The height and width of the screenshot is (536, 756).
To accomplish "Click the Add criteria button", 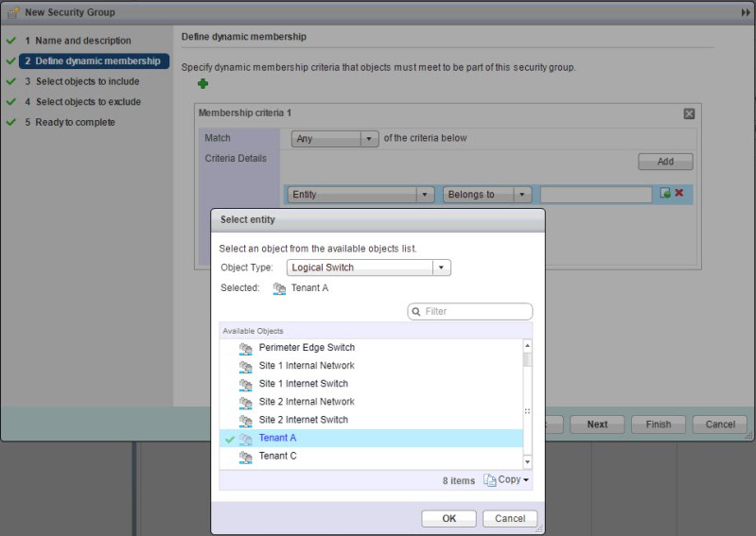I will pyautogui.click(x=665, y=162).
